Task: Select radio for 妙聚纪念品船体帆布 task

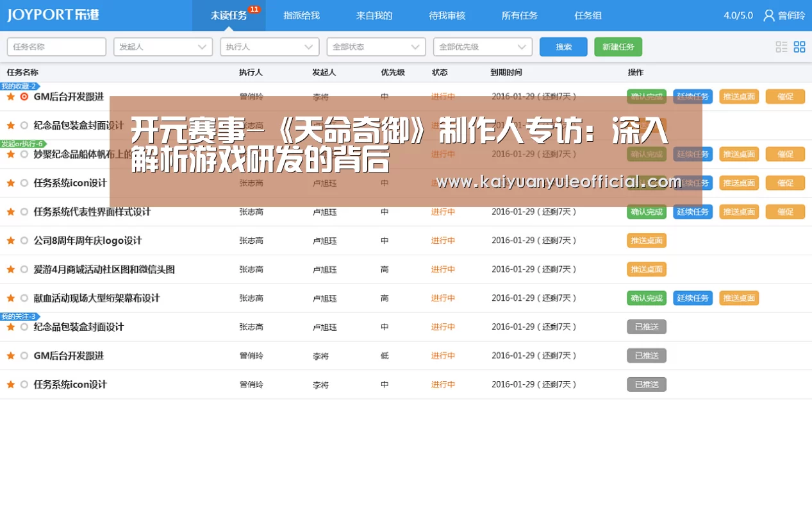Action: click(x=24, y=155)
